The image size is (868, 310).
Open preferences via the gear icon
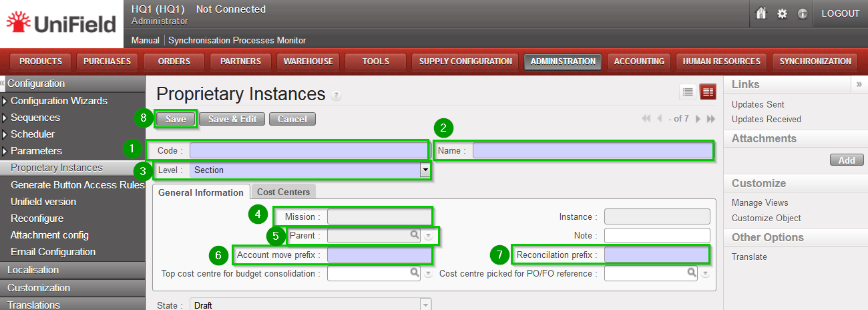(x=782, y=13)
